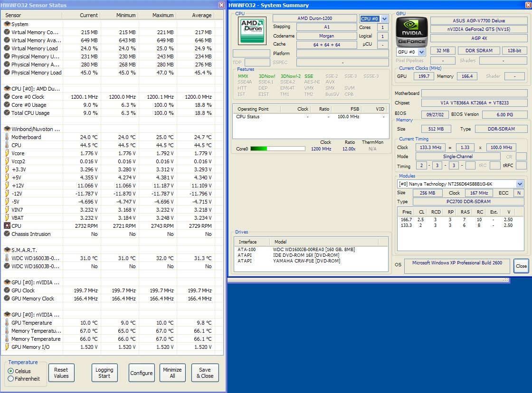The width and height of the screenshot is (532, 393).
Task: Click the Chassis Intrusion row icon
Action: pos(7,234)
